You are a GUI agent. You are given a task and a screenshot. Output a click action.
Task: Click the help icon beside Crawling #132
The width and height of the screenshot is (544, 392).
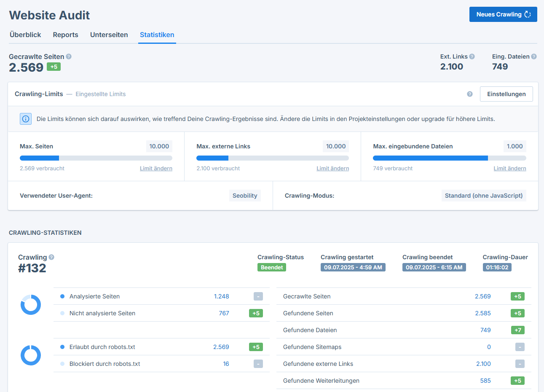(x=51, y=257)
